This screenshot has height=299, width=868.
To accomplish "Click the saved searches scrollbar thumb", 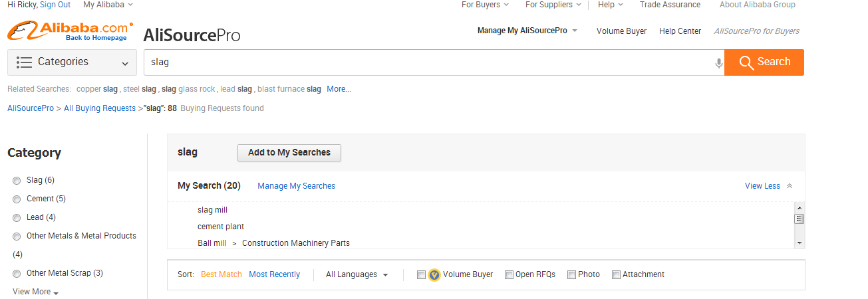I will 799,219.
